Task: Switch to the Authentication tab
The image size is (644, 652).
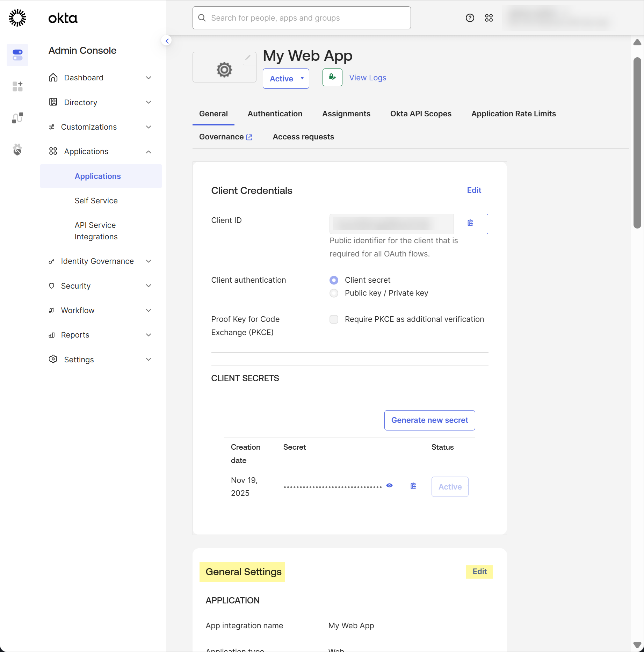Action: 275,114
